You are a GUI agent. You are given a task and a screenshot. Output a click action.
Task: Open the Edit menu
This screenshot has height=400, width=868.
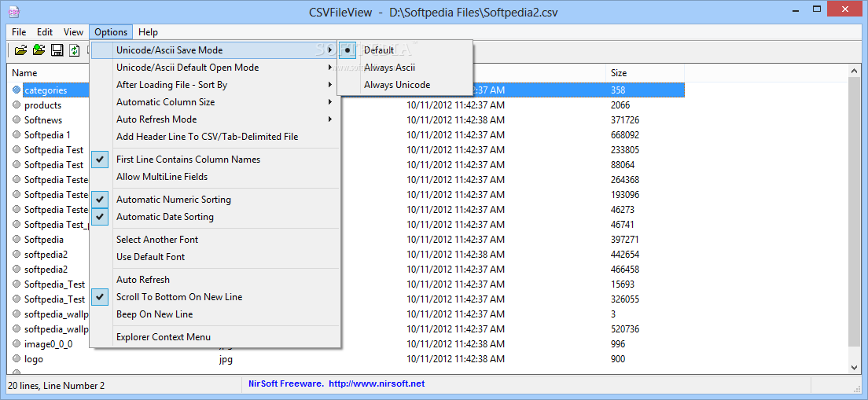click(45, 32)
